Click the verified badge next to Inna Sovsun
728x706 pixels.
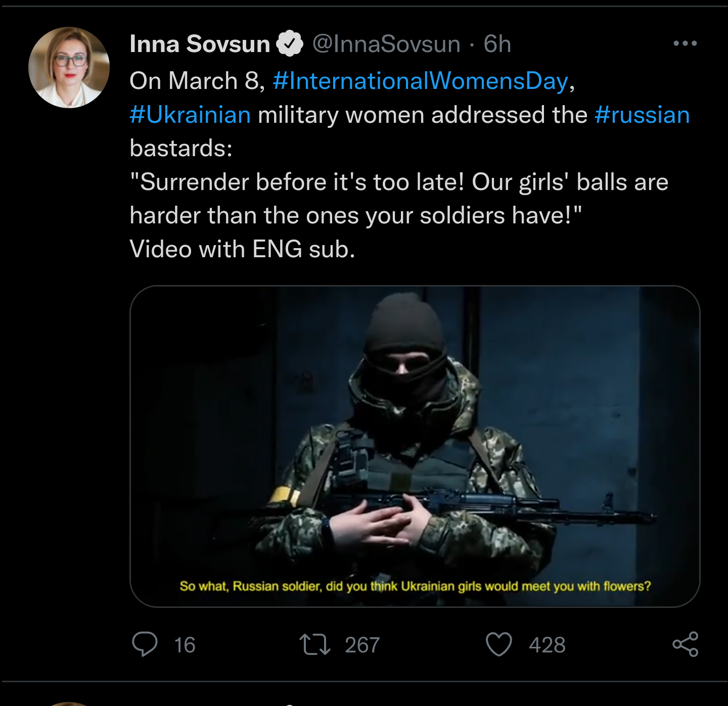pyautogui.click(x=289, y=43)
